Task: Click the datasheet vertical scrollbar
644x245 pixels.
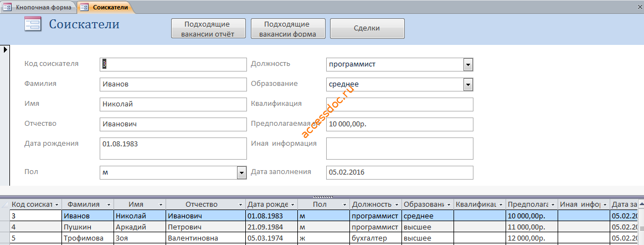Action: (x=642, y=223)
